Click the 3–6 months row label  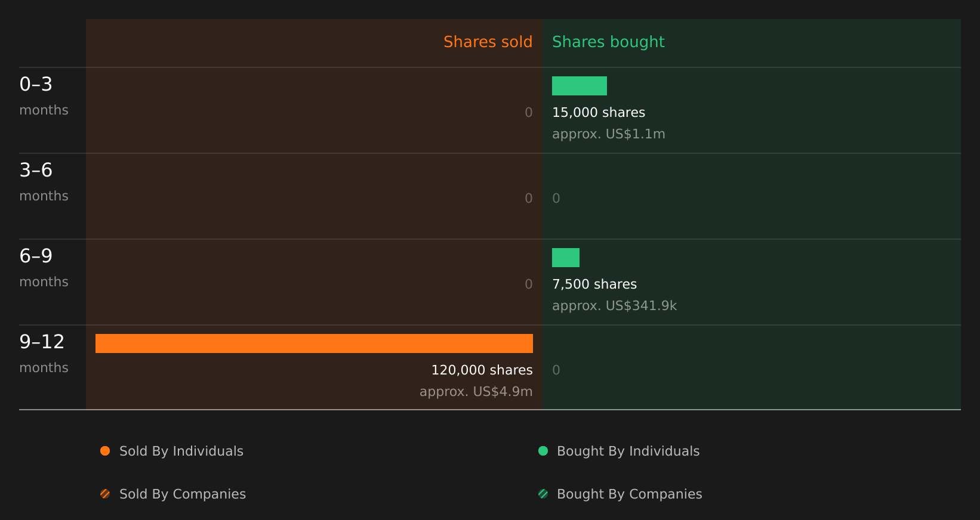tap(44, 182)
